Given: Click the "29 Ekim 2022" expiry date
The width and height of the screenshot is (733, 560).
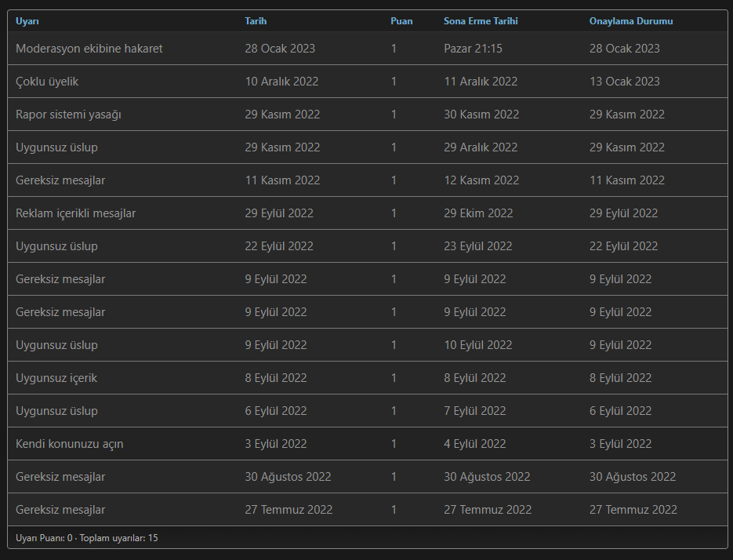Looking at the screenshot, I should tap(478, 213).
